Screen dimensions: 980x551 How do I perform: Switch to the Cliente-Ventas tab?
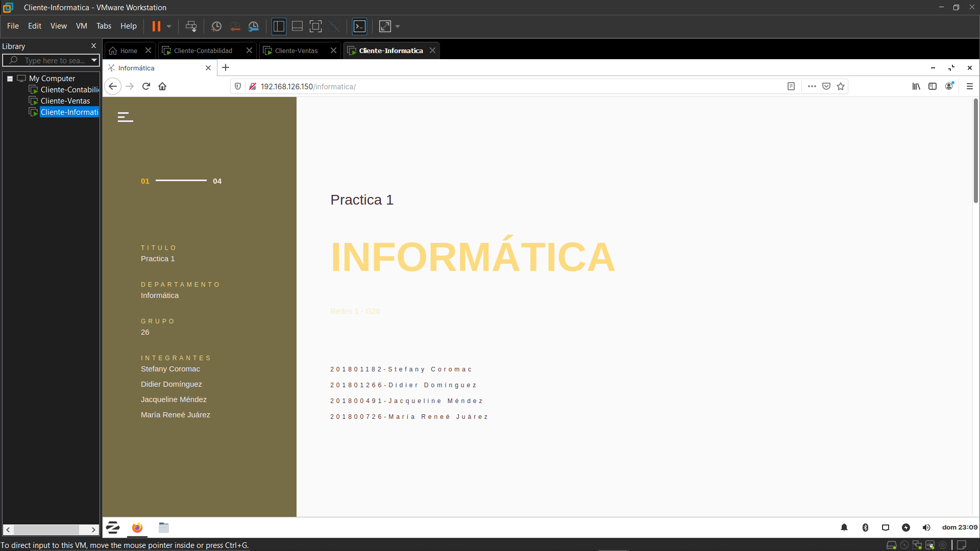(x=296, y=51)
